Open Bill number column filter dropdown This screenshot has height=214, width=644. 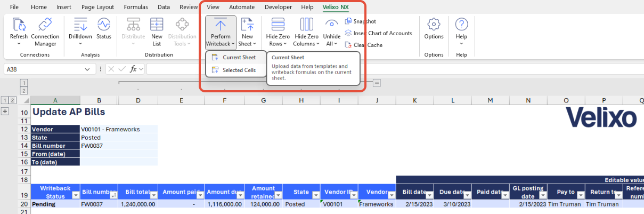[113, 195]
